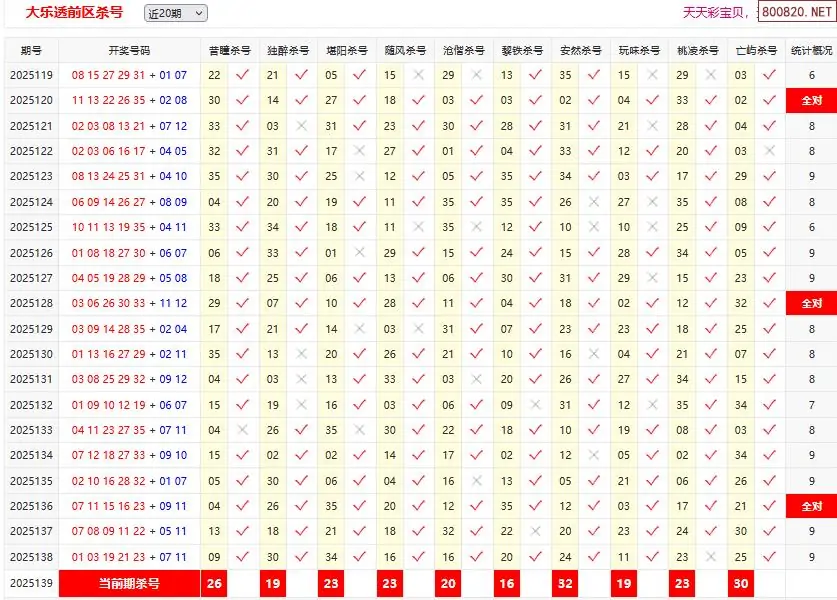Select the 开奖号码 column header
This screenshot has width=837, height=600.
(x=129, y=50)
